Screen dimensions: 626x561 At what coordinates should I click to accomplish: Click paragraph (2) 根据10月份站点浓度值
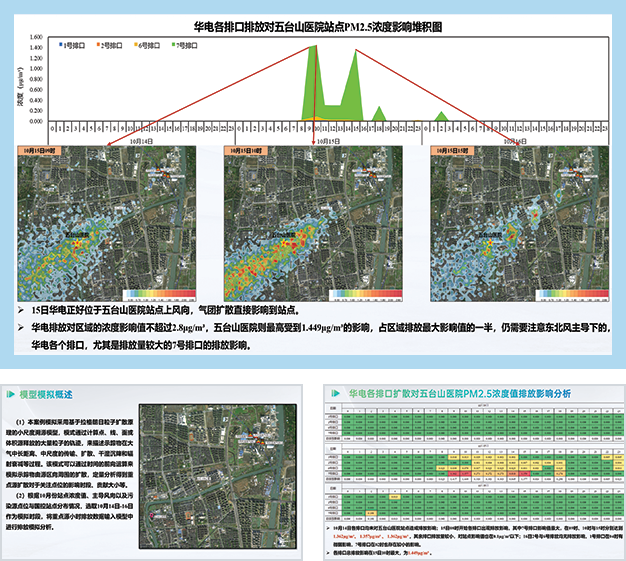69,511
